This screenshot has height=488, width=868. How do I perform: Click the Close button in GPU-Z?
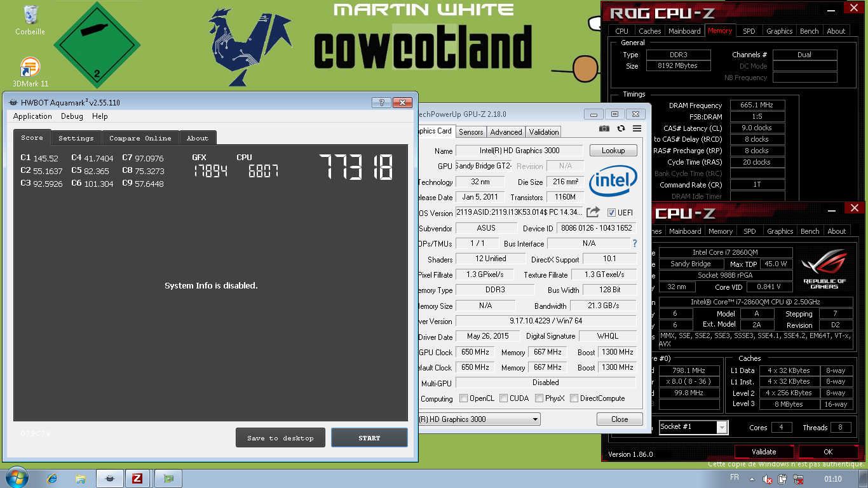[620, 419]
